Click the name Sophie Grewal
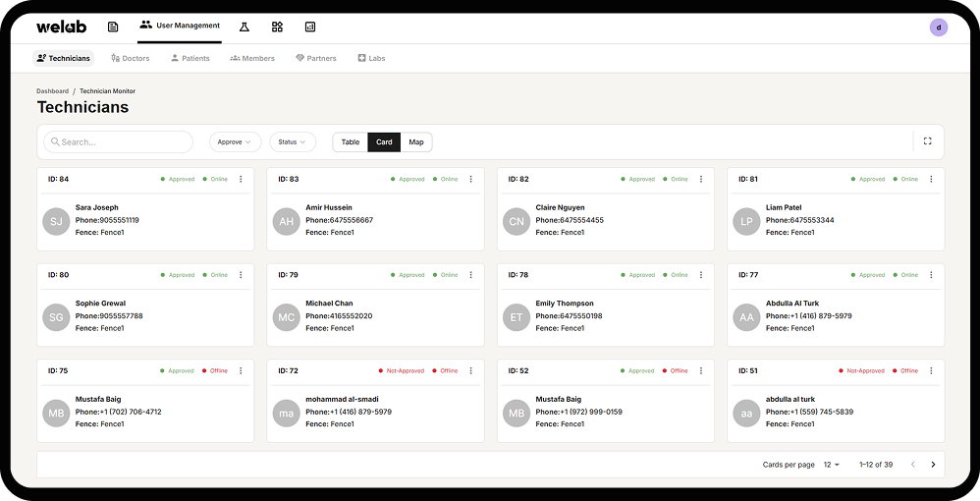 point(100,304)
